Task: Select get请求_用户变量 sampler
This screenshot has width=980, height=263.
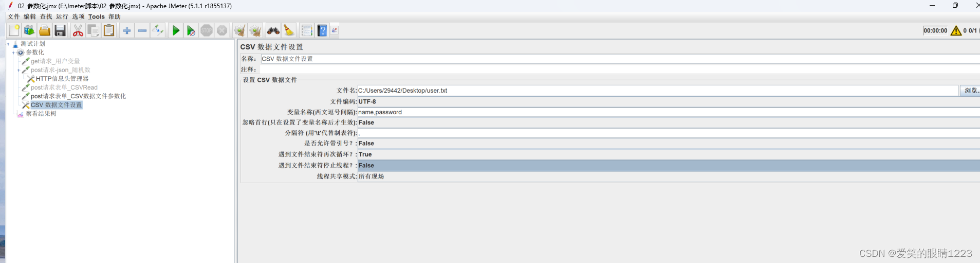Action: click(x=55, y=61)
